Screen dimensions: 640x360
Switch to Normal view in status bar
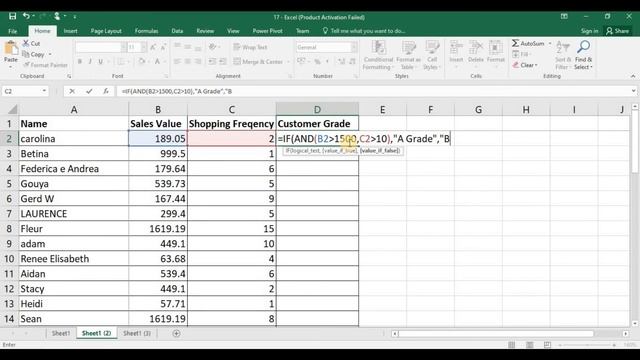coord(511,345)
